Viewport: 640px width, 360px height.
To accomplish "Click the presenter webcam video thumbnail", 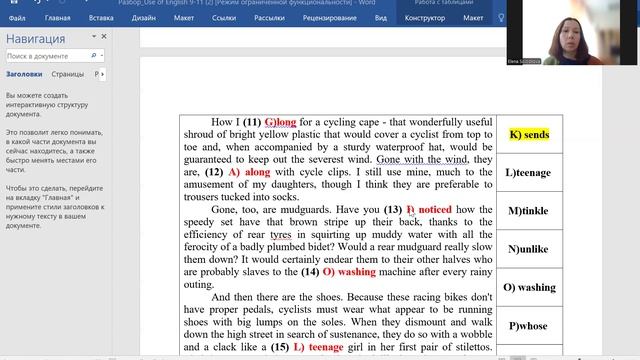I will coord(571,32).
